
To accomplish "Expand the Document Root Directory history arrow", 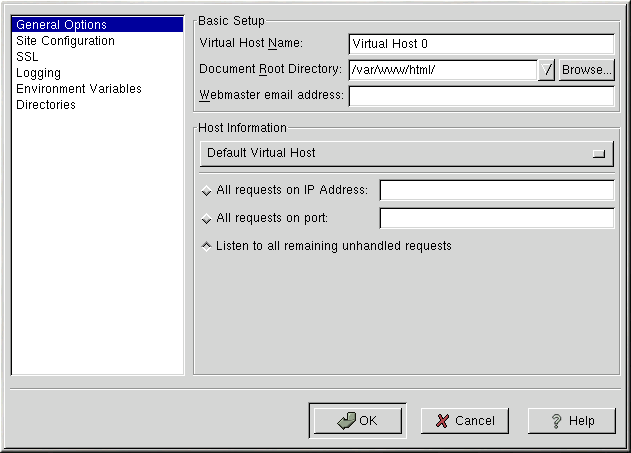I will (547, 70).
